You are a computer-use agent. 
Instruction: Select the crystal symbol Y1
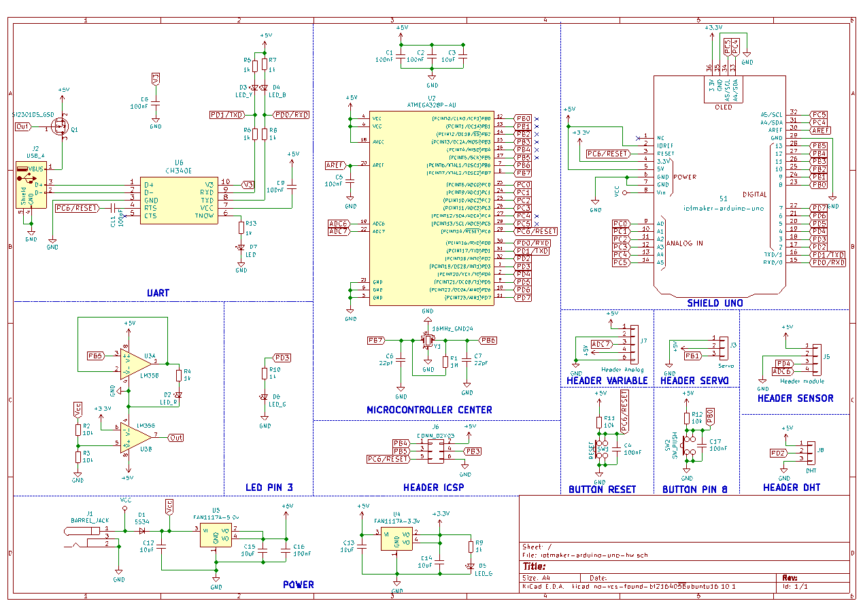tap(428, 339)
